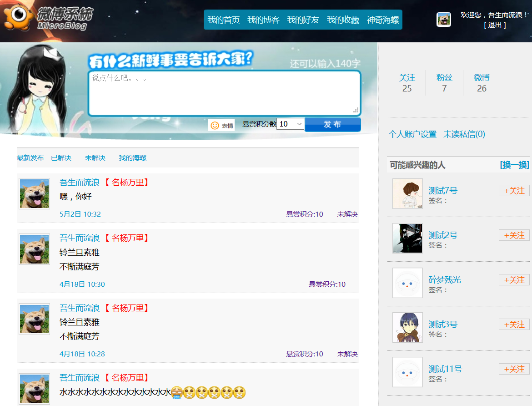Open the 表情 emoji picker
The width and height of the screenshot is (532, 406).
221,125
